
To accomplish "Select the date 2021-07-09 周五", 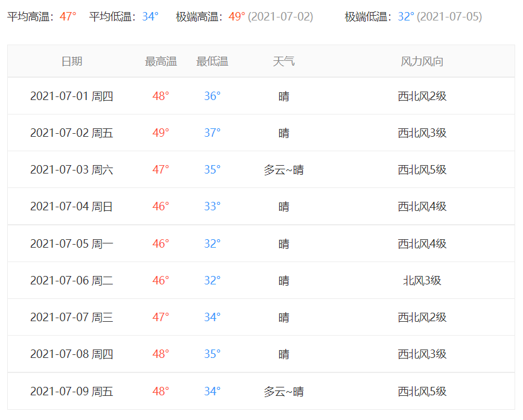I will (72, 391).
